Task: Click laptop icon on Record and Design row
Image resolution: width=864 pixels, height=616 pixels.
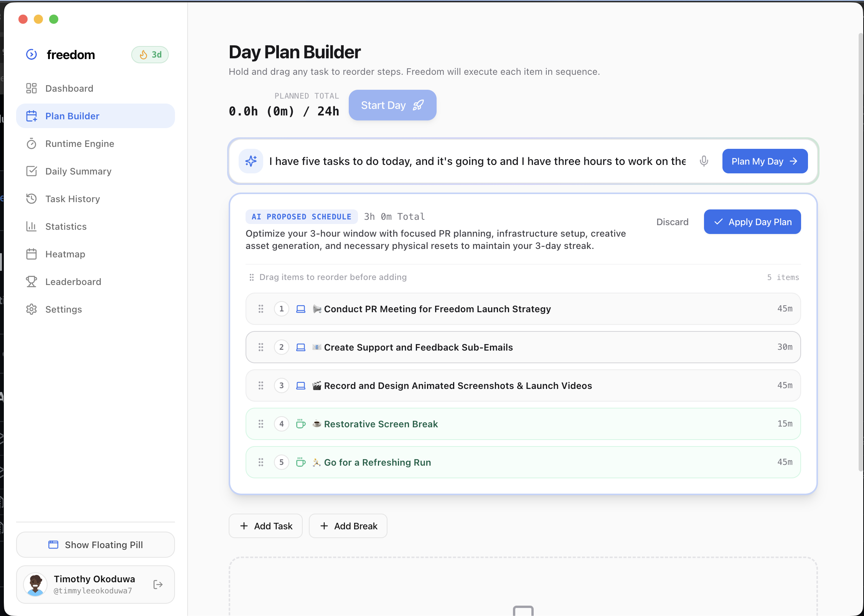Action: click(301, 385)
